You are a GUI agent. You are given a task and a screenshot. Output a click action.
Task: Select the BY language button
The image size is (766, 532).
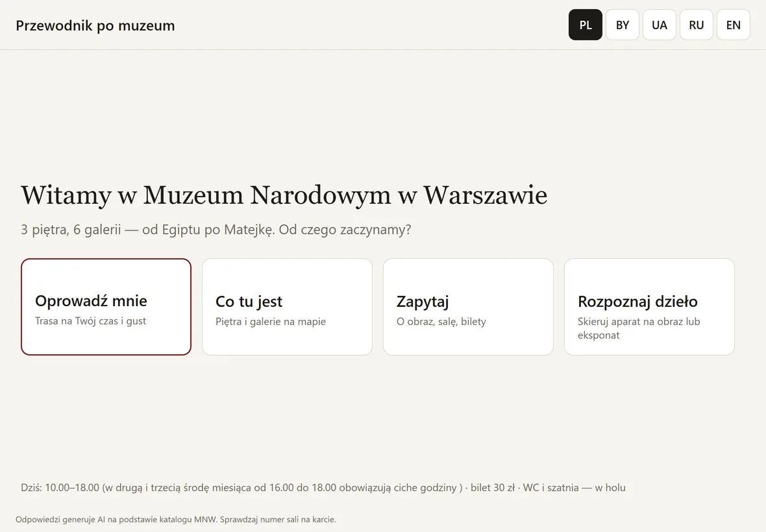pos(623,25)
